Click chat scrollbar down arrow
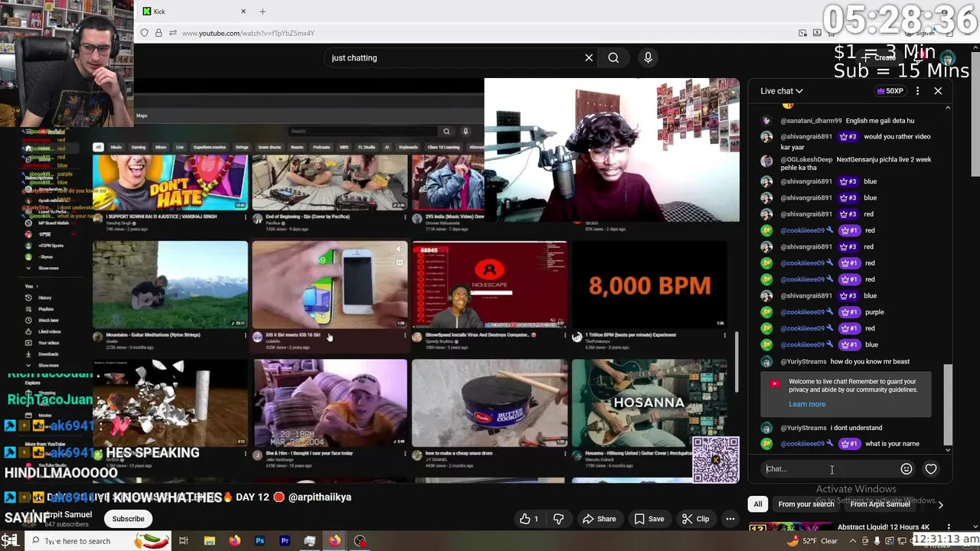Screen dimensions: 980x551 click(948, 450)
